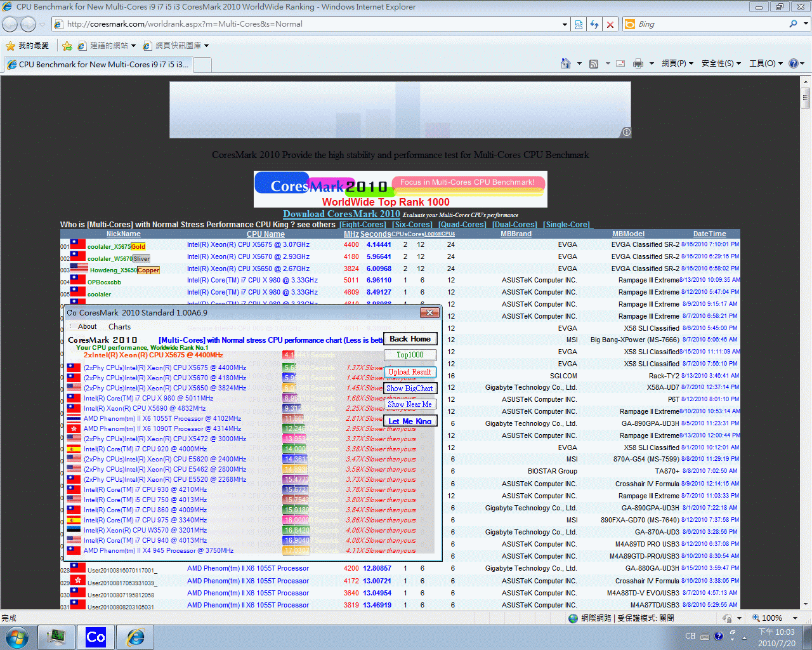Click the Back Home button
The height and width of the screenshot is (650, 812).
point(410,339)
